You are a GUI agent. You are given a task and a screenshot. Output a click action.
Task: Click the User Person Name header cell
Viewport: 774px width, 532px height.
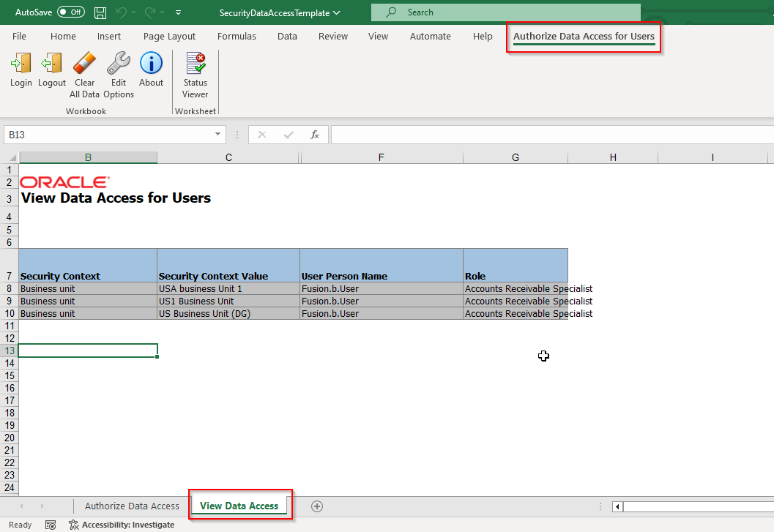[x=382, y=266]
